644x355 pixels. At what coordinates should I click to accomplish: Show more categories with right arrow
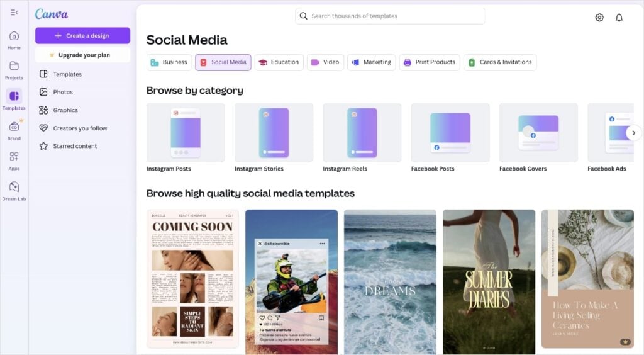tap(634, 133)
